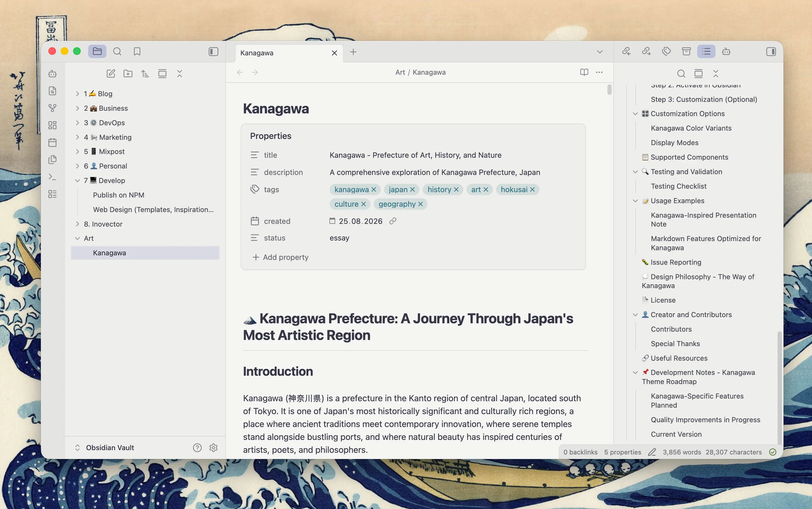Close the Kanagawa tab
This screenshot has width=812, height=509.
point(334,53)
